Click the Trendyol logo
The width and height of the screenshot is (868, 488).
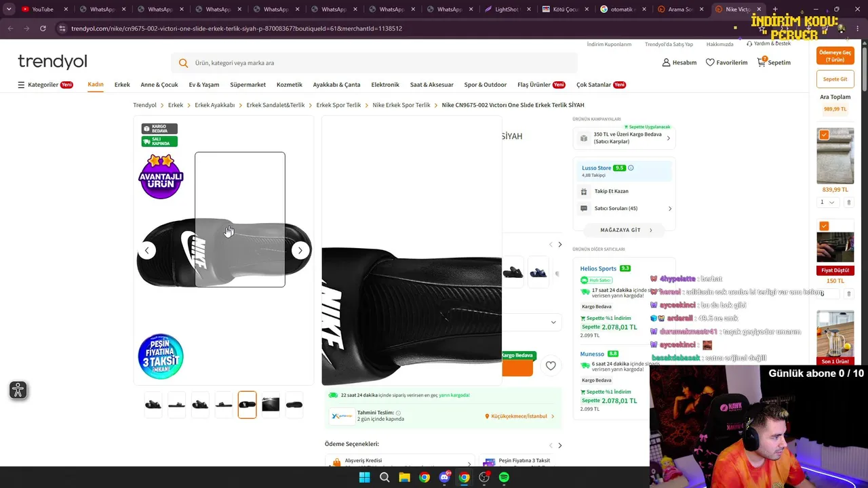(x=52, y=62)
